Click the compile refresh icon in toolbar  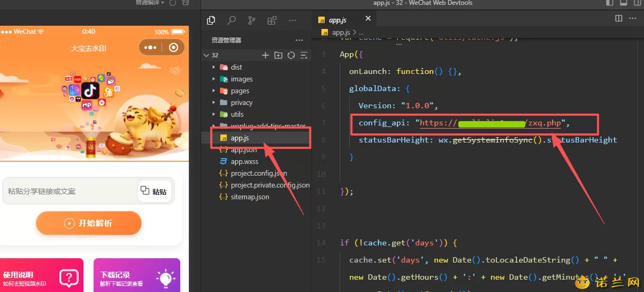coord(173,3)
